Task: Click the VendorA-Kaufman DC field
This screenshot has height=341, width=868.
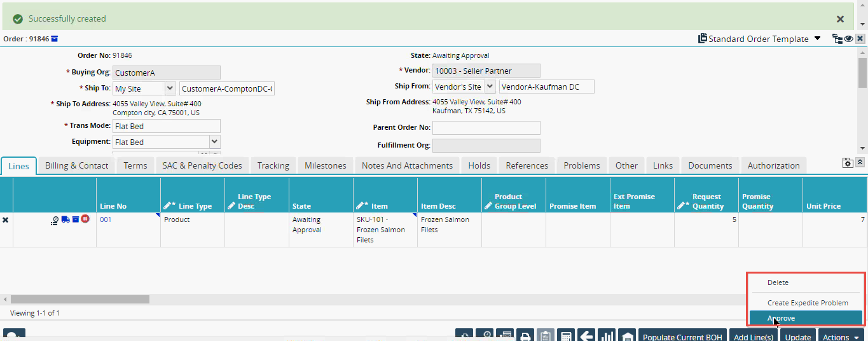Action: 547,87
